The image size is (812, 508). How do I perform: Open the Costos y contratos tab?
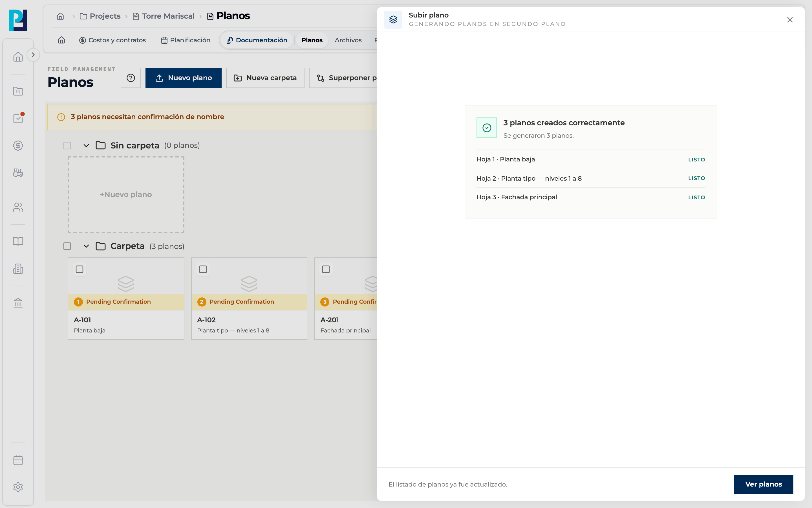pyautogui.click(x=112, y=40)
